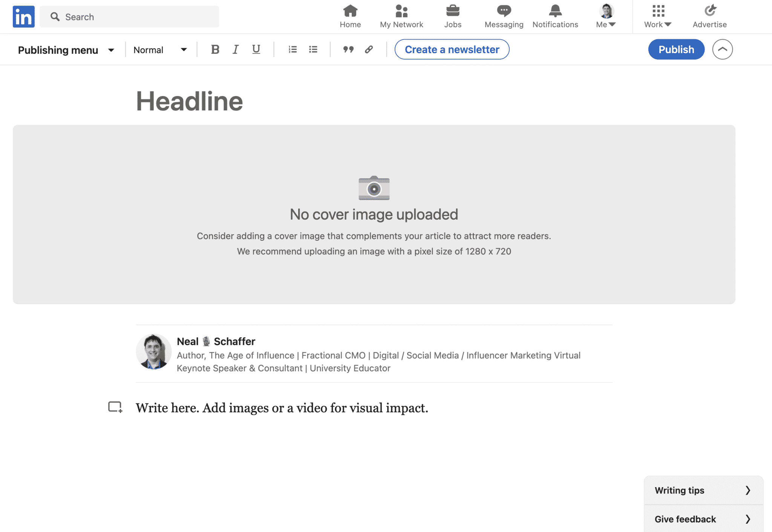
Task: Upload a cover image via the camera icon
Action: [374, 188]
